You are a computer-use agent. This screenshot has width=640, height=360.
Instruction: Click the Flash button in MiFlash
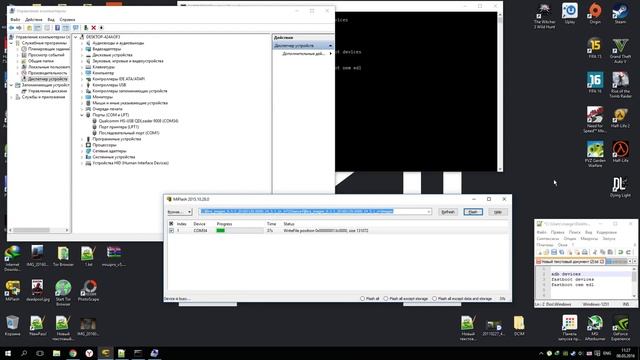473,212
